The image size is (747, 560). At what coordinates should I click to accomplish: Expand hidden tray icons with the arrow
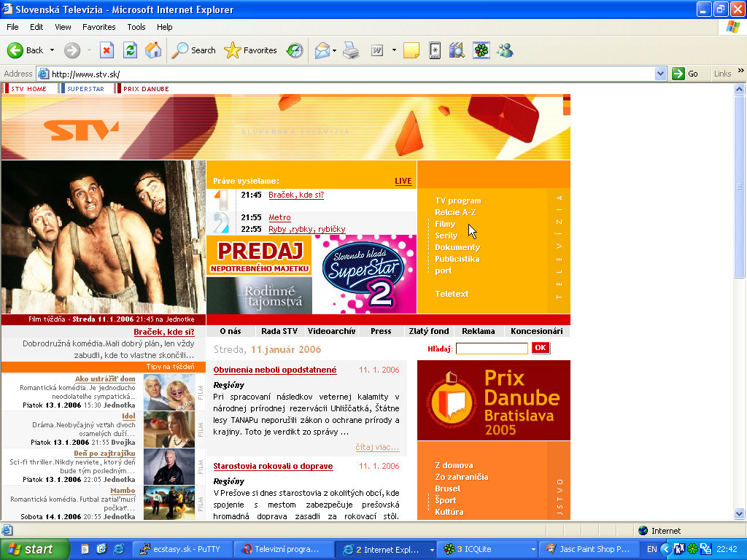pyautogui.click(x=667, y=550)
